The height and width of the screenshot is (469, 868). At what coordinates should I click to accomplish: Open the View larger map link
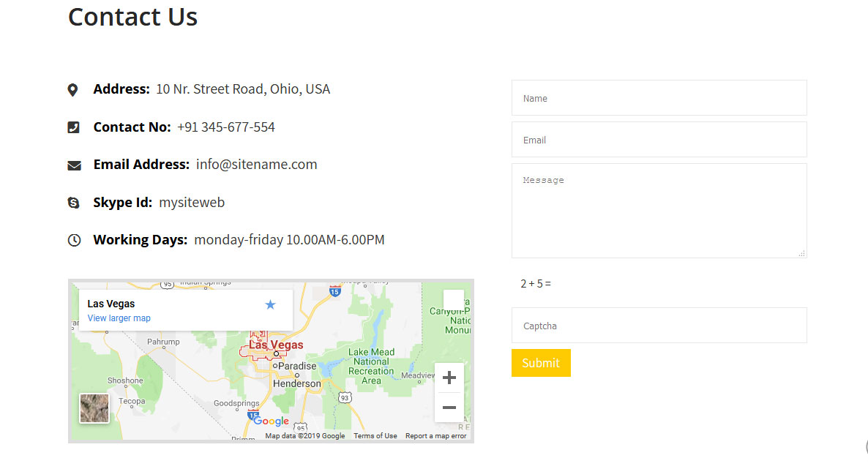pyautogui.click(x=119, y=318)
